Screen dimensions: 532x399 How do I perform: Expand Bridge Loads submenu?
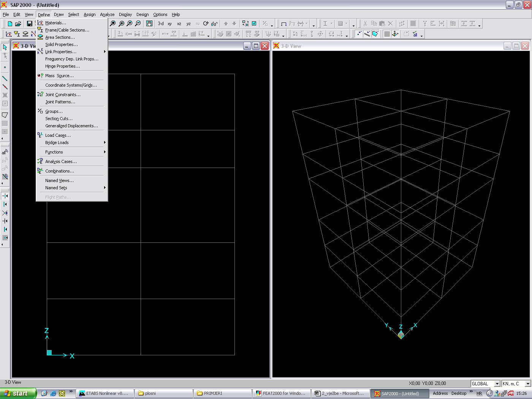click(x=72, y=142)
